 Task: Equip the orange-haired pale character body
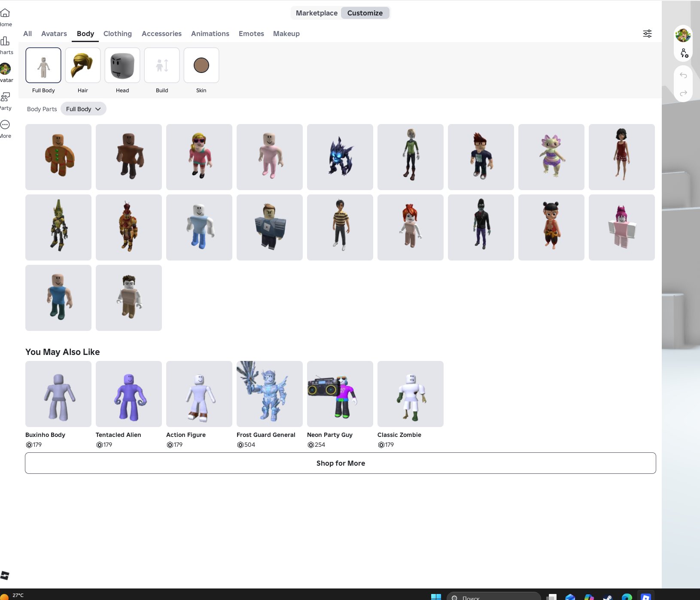click(x=411, y=227)
